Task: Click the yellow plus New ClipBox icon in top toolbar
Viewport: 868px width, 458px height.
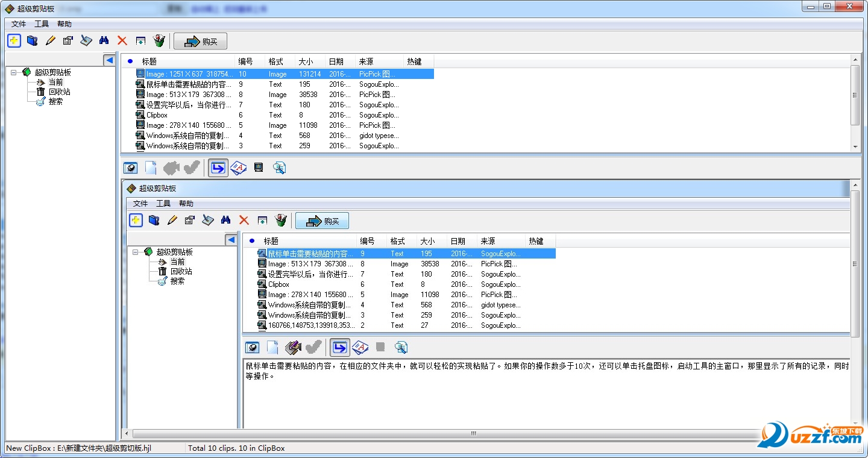Action: (14, 40)
